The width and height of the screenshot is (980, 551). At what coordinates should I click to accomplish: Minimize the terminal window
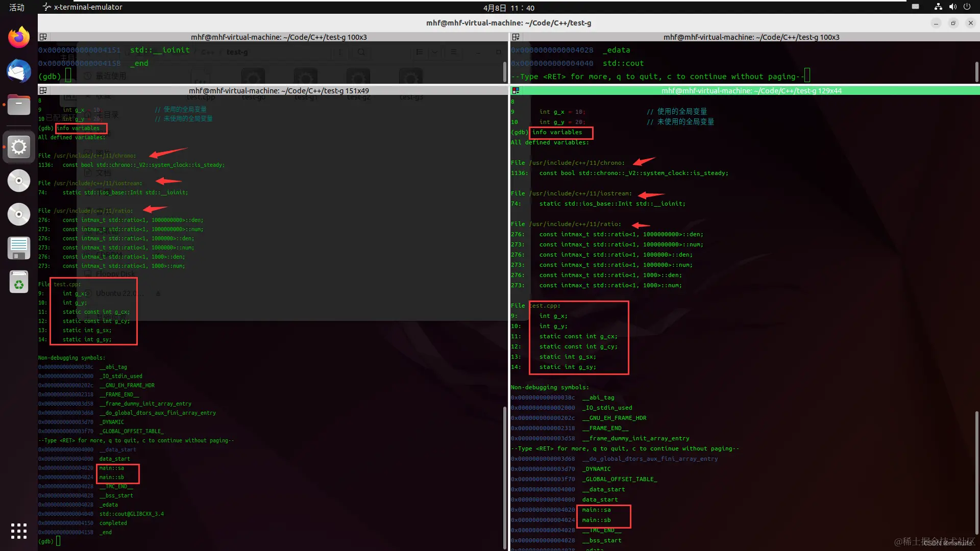pos(936,23)
